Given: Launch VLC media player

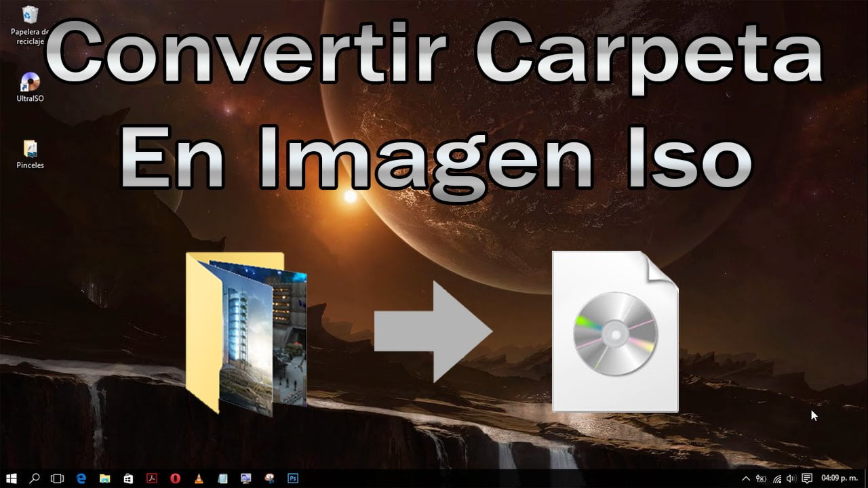Looking at the screenshot, I should coord(199,478).
